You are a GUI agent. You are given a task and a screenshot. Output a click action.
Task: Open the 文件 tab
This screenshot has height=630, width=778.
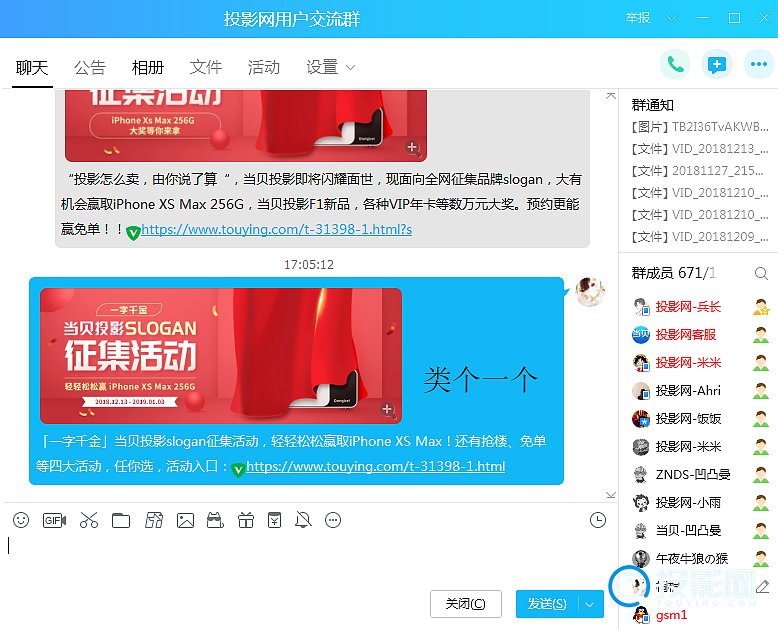(x=206, y=67)
